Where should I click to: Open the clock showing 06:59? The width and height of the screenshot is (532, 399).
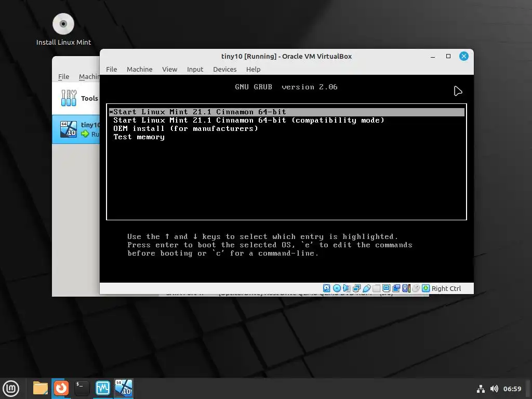(x=512, y=389)
